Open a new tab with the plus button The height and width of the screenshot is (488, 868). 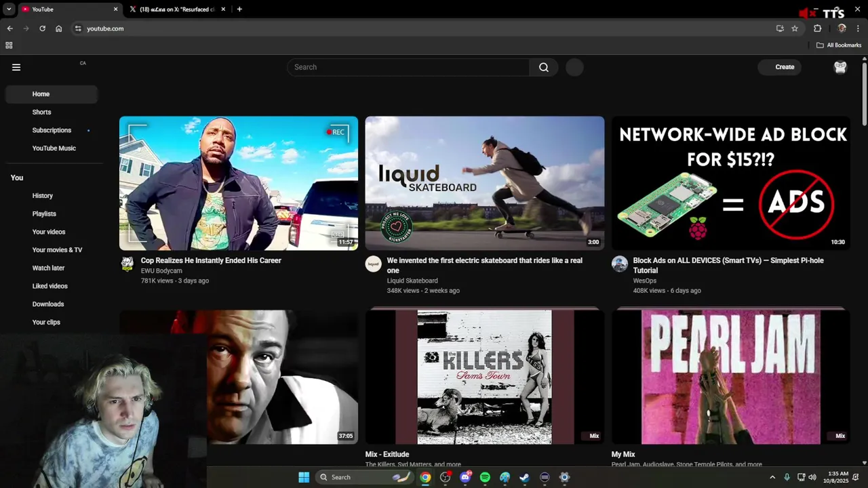tap(239, 9)
